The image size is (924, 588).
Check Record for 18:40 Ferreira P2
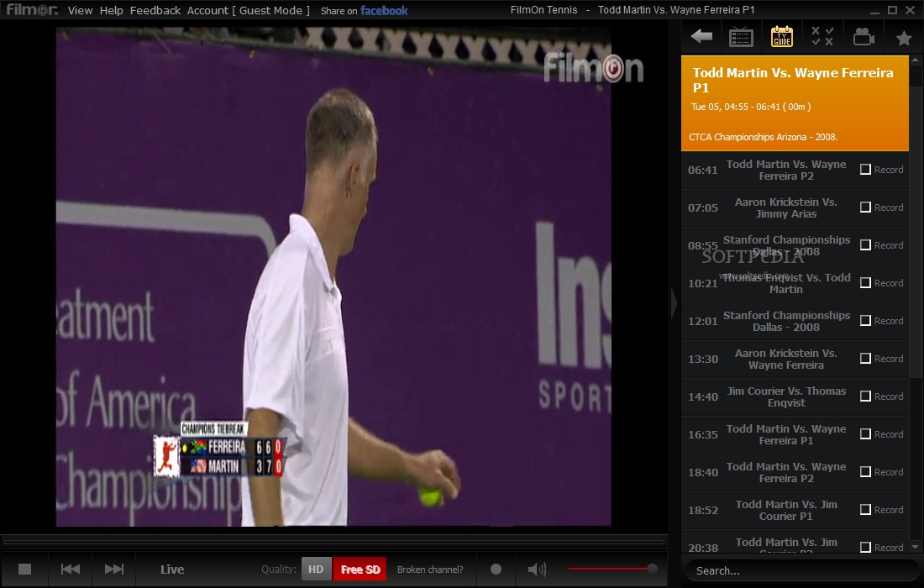[865, 471]
